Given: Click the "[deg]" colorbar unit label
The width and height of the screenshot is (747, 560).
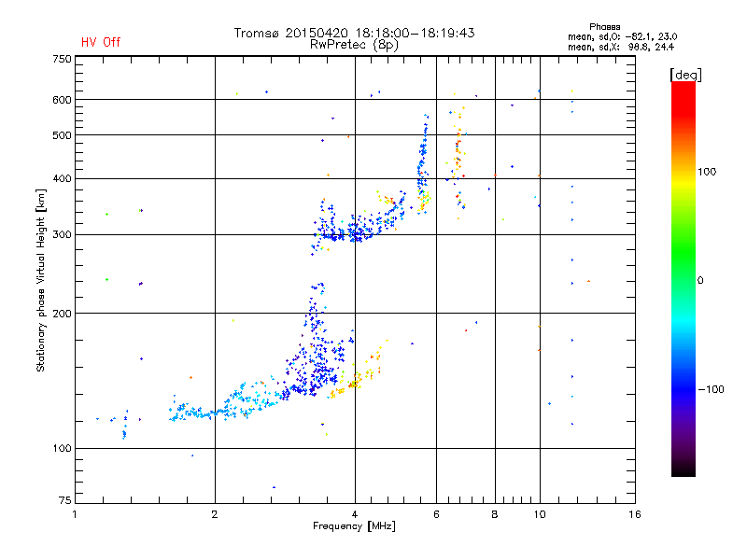Looking at the screenshot, I should point(685,75).
